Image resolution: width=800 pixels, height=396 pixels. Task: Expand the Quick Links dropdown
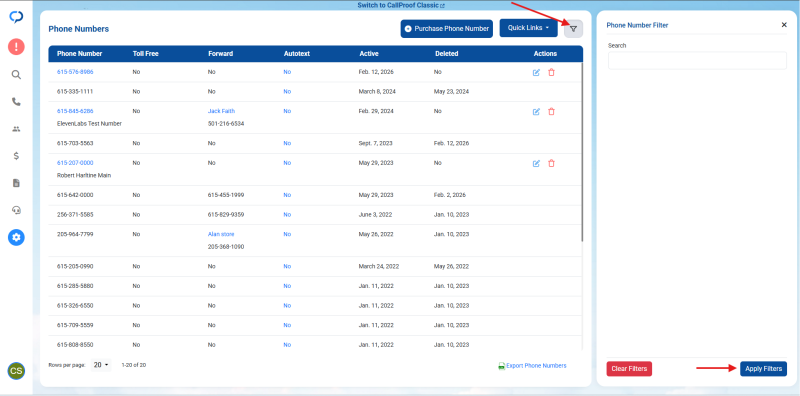tap(529, 28)
